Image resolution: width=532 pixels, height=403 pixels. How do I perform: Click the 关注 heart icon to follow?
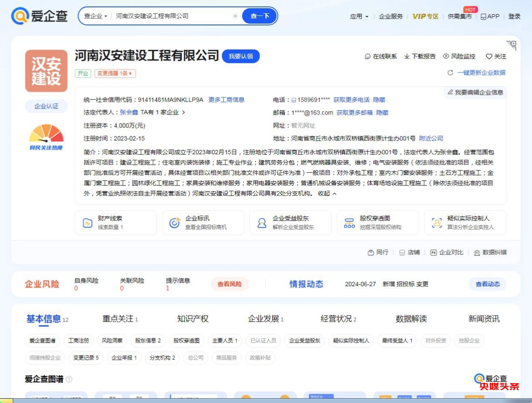tap(489, 56)
